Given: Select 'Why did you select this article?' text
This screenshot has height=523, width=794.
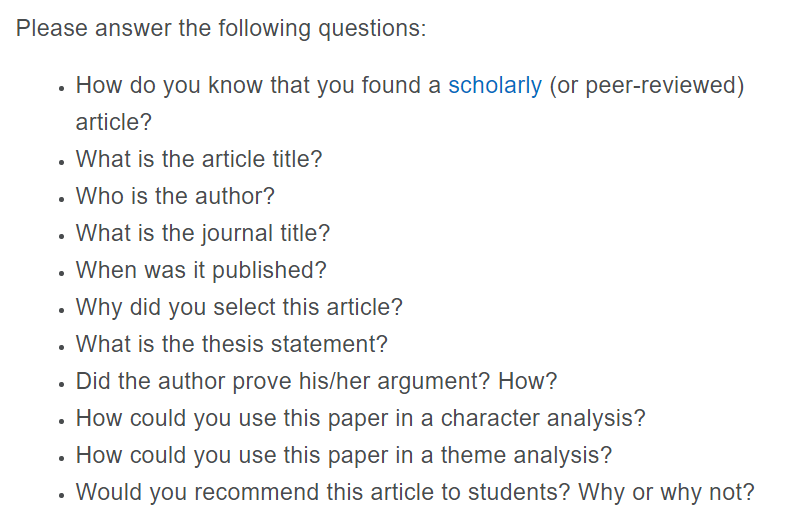Looking at the screenshot, I should tap(240, 307).
